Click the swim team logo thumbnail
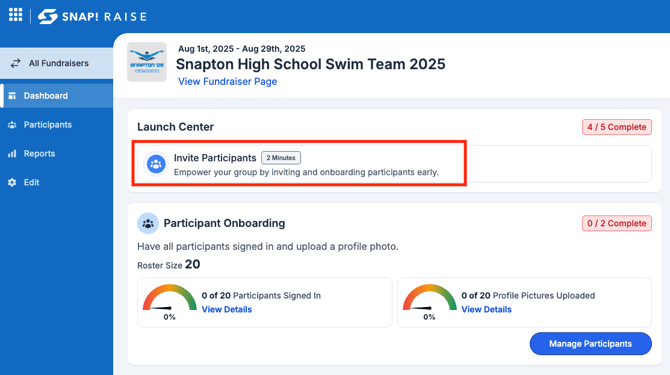The height and width of the screenshot is (375, 670). pyautogui.click(x=147, y=62)
